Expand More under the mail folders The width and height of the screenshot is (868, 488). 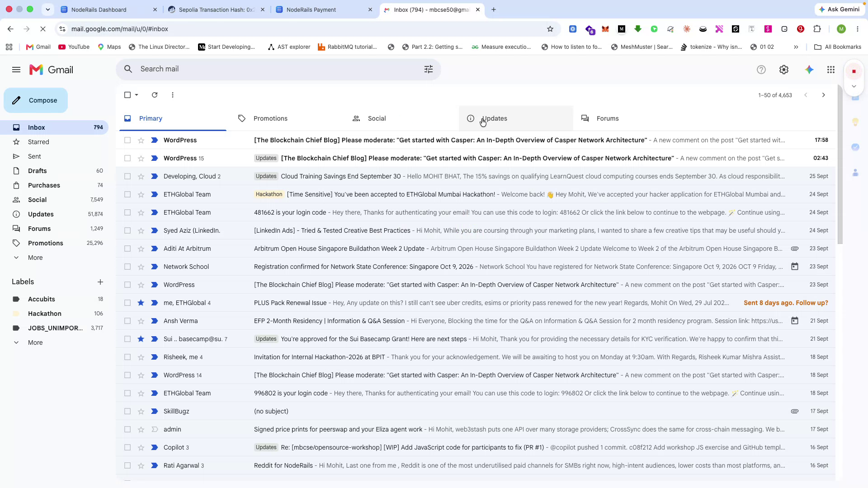[x=35, y=258]
